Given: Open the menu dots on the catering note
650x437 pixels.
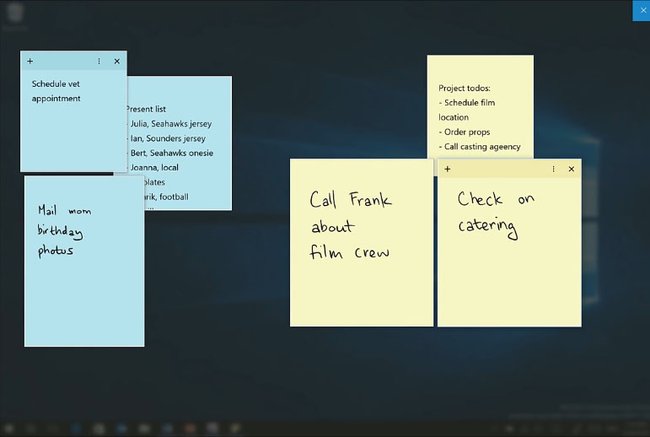Looking at the screenshot, I should click(553, 169).
